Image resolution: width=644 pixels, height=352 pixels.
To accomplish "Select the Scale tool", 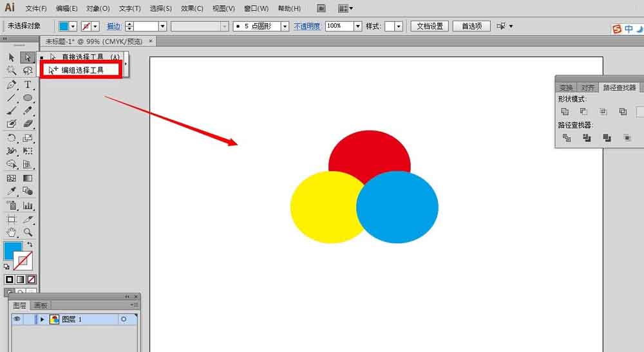I will (x=28, y=138).
